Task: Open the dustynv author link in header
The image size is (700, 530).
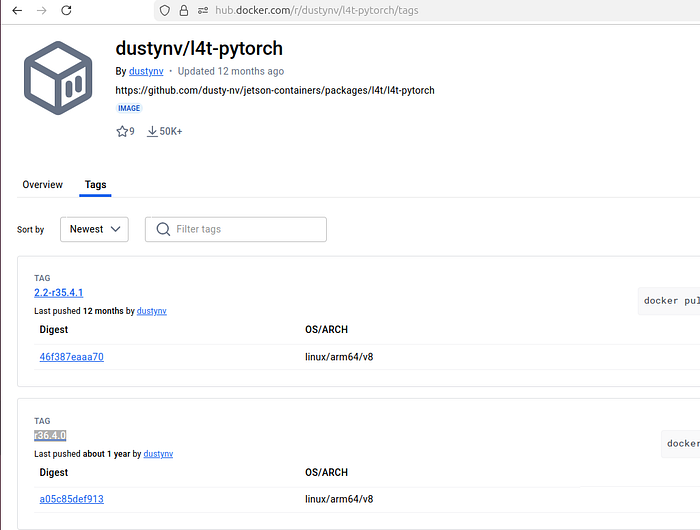Action: click(x=146, y=71)
